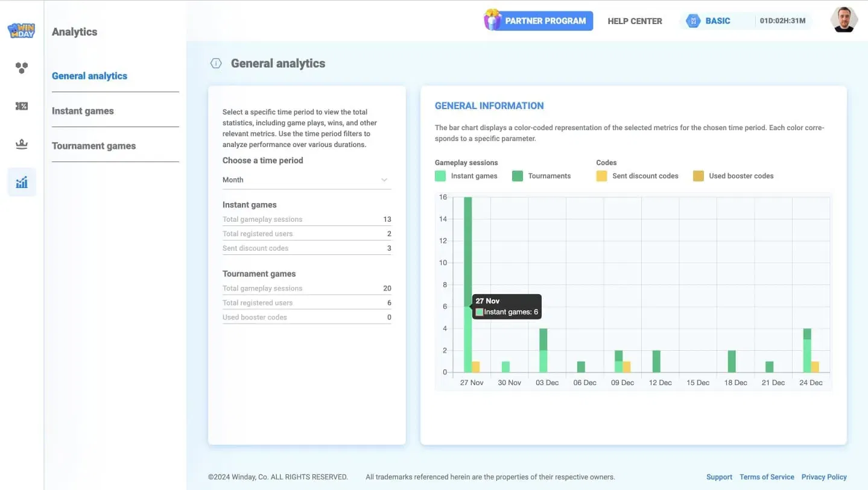Switch to Instant games analytics tab
Image resolution: width=868 pixels, height=490 pixels.
[x=83, y=111]
